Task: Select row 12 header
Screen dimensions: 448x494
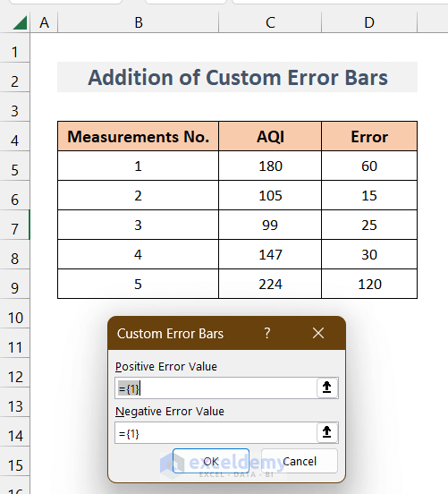Action: [x=15, y=372]
